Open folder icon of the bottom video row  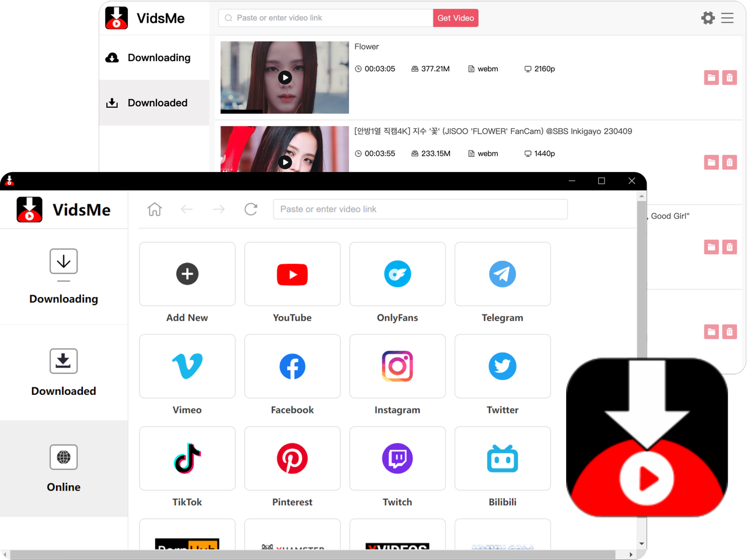pos(711,332)
